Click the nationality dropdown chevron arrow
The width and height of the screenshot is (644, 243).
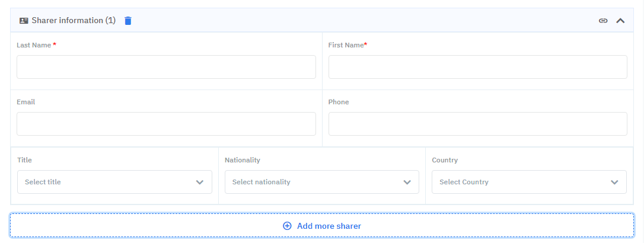pos(407,182)
